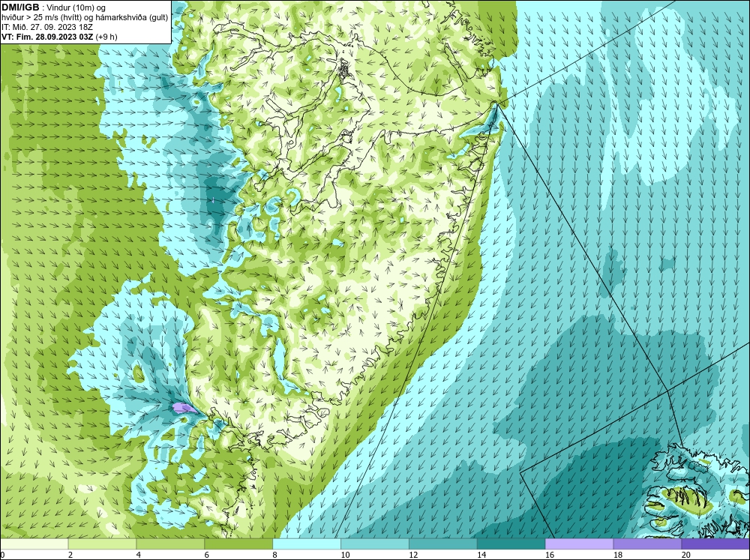Click the 16–18 m/s light purple legend swatch
Image resolution: width=750 pixels, height=560 pixels.
pyautogui.click(x=579, y=544)
